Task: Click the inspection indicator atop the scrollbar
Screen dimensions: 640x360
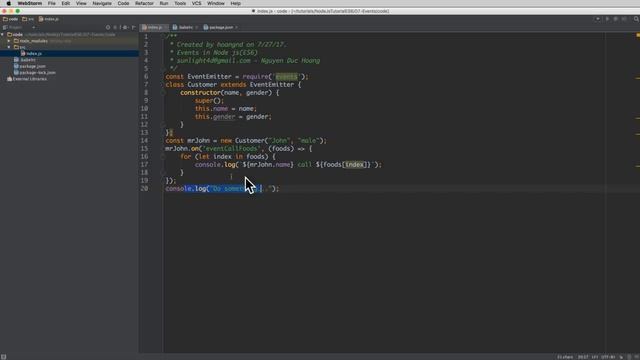Action: click(638, 35)
